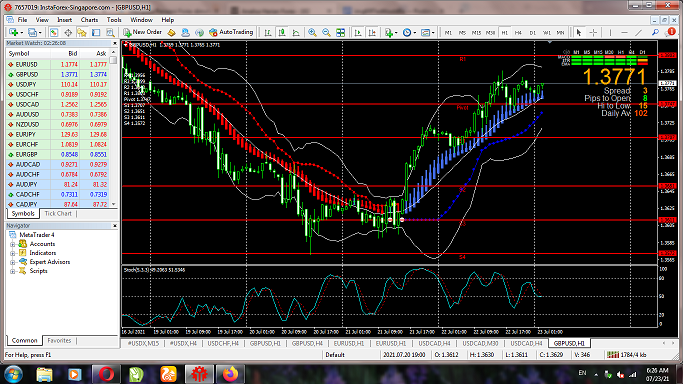Select the Cursor arrow tool
The image size is (683, 384).
tap(579, 32)
